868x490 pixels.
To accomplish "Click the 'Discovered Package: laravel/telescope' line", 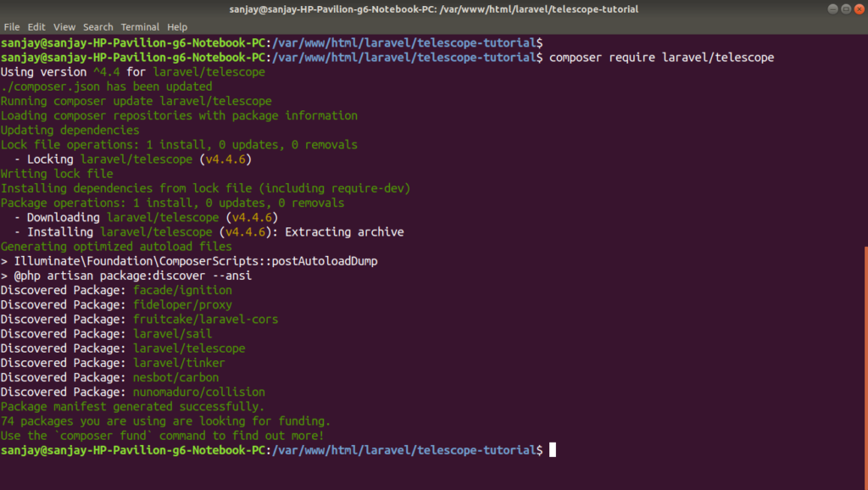I will (123, 348).
